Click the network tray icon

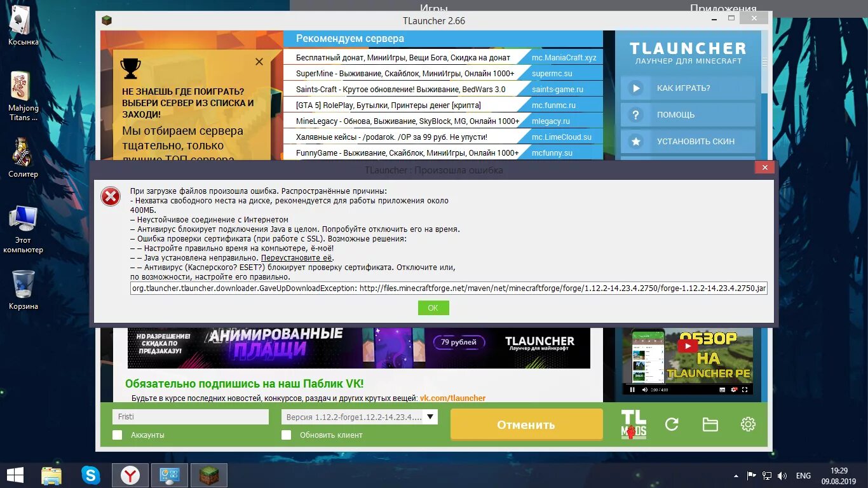coord(767,475)
